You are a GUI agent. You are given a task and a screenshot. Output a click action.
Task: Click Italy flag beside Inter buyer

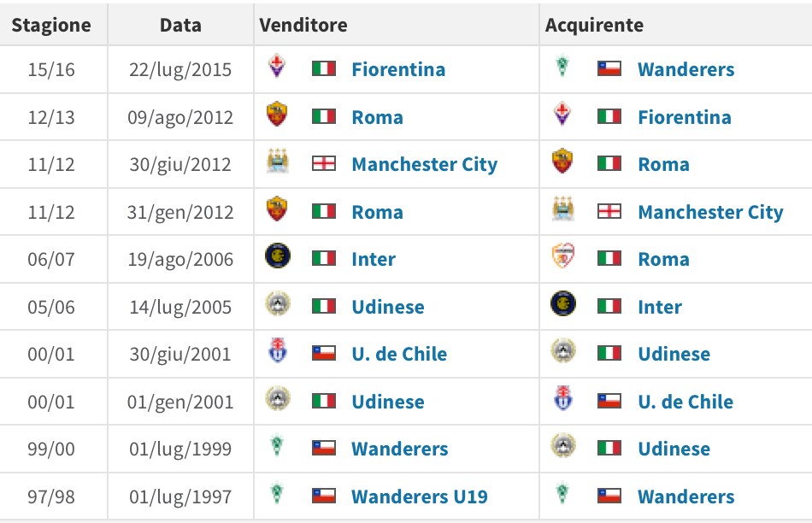point(609,306)
